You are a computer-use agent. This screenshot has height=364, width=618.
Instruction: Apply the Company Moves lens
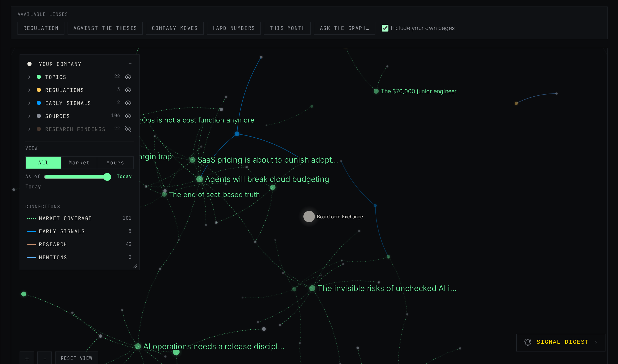pos(175,28)
